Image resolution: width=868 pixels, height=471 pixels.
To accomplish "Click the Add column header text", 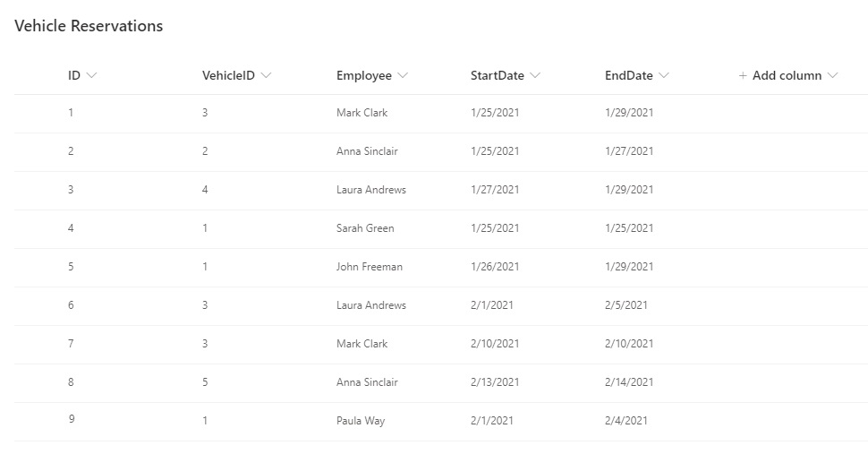I will pyautogui.click(x=787, y=75).
